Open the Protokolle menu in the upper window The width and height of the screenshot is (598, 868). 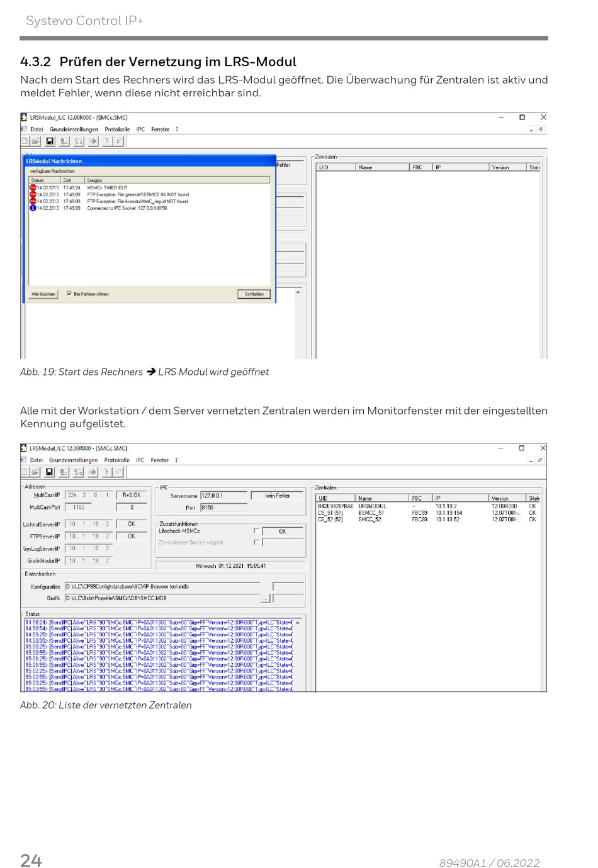(x=117, y=130)
